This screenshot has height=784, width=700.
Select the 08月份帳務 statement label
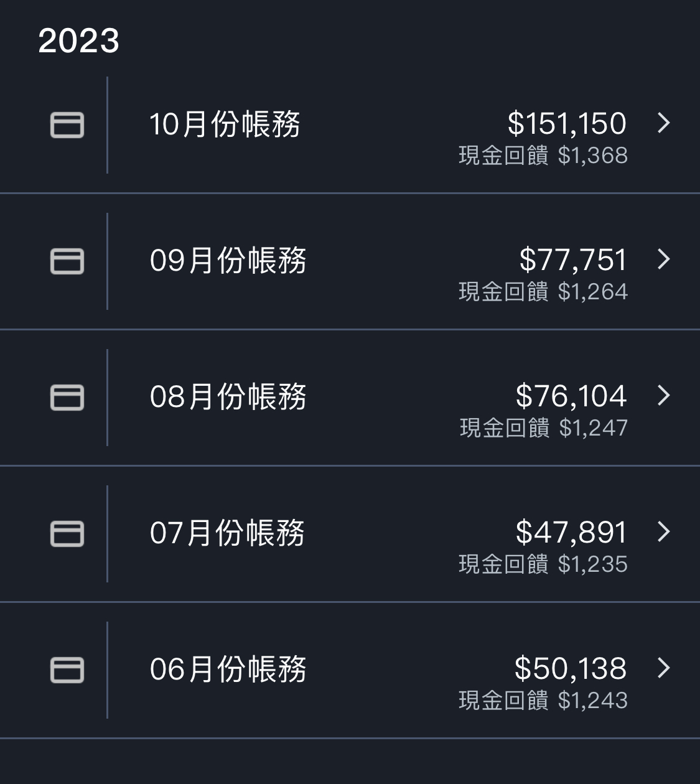(x=228, y=396)
